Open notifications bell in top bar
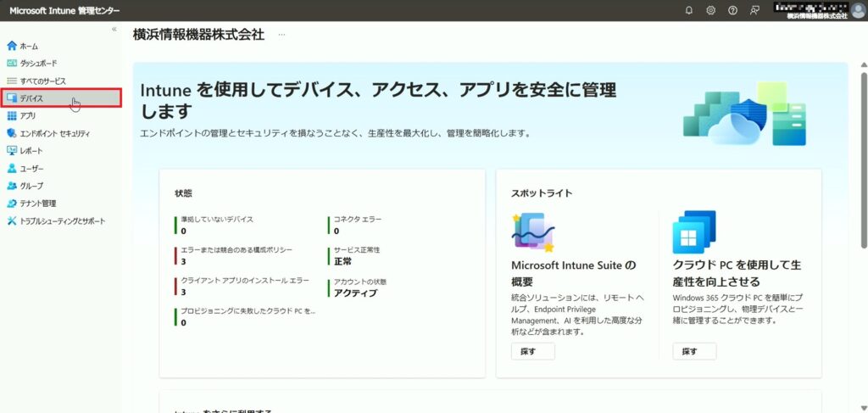Viewport: 868px width, 413px height. pyautogui.click(x=688, y=10)
